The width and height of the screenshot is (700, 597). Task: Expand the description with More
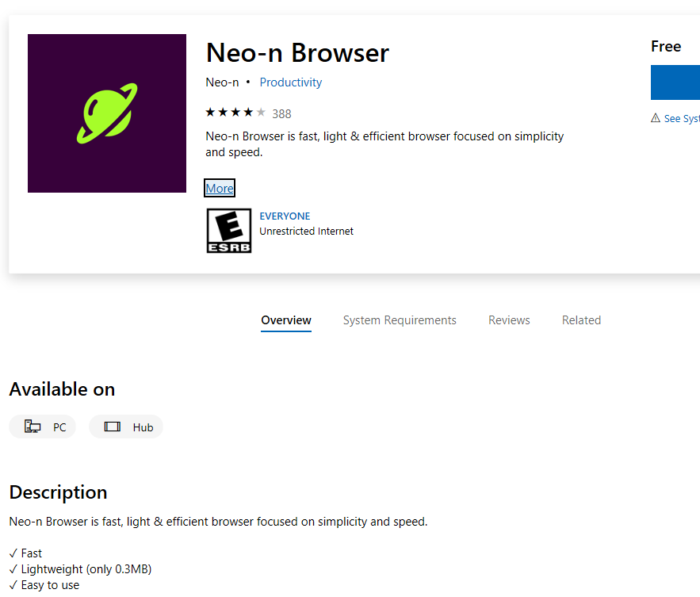[220, 188]
